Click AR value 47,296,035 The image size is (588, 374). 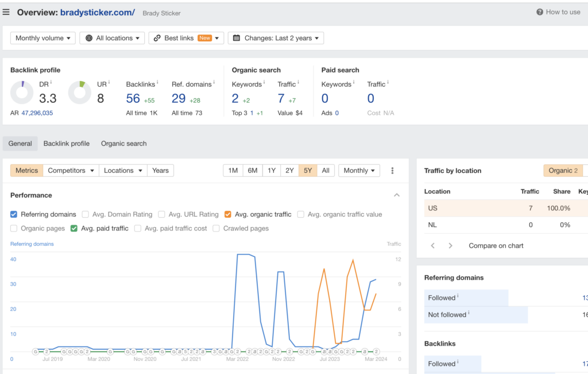tap(37, 113)
